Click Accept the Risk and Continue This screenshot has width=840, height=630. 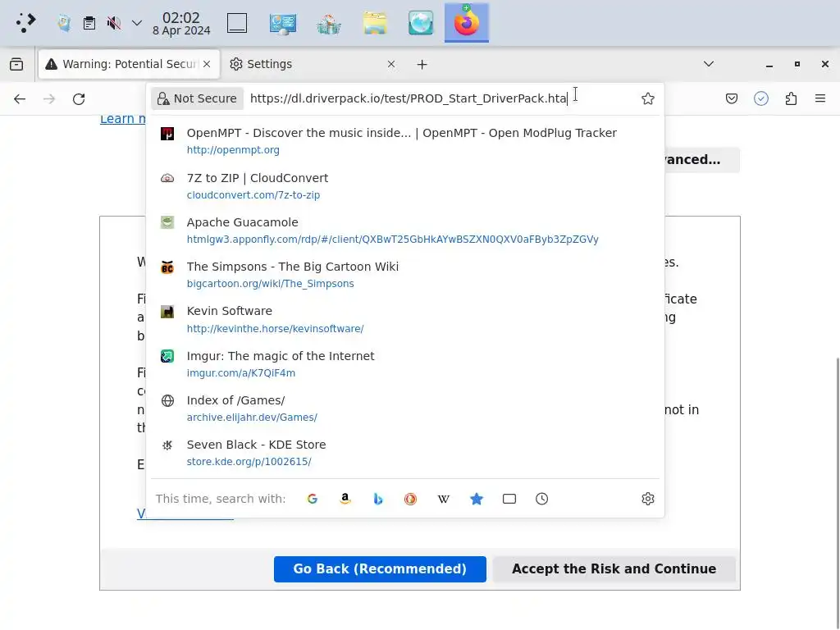coord(614,569)
